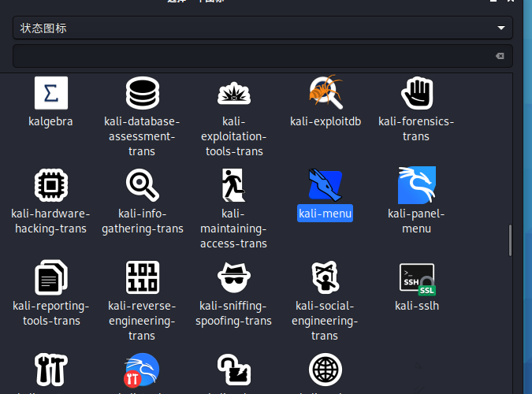Select the kali-sniffing-spoofing-trans spy icon

(234, 277)
